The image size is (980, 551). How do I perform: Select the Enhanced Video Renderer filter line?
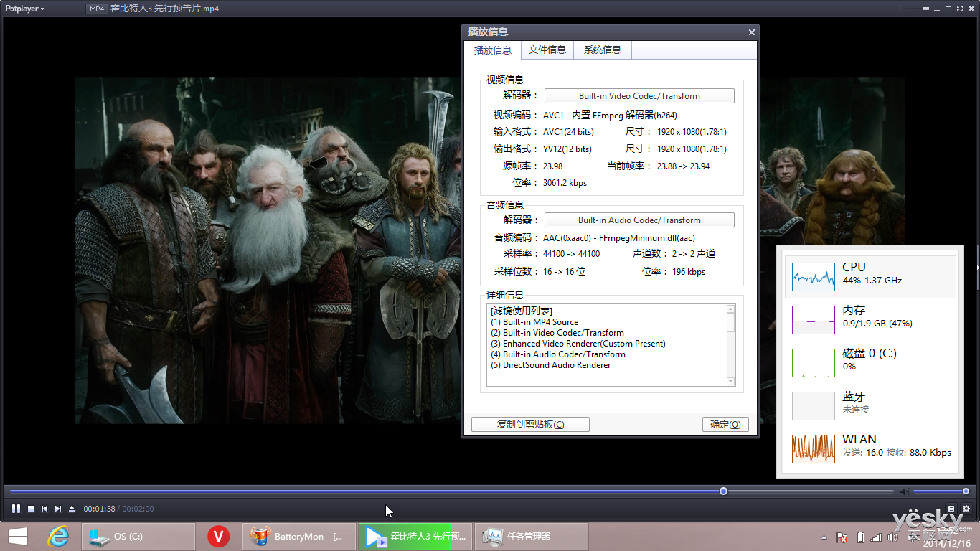point(578,344)
